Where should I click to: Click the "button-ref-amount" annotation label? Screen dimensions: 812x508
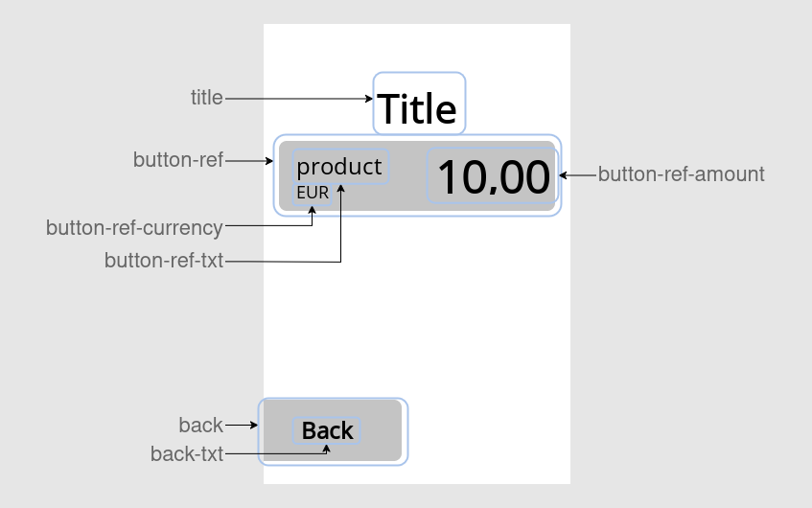pos(681,174)
